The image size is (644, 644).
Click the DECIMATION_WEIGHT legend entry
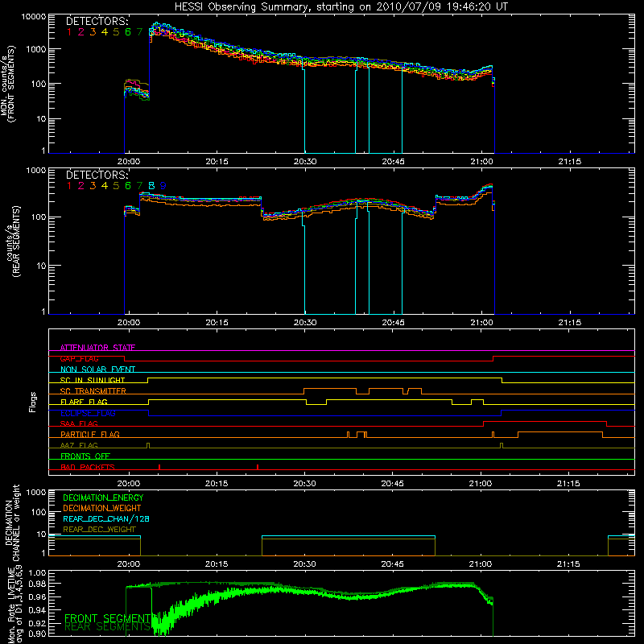(x=102, y=508)
